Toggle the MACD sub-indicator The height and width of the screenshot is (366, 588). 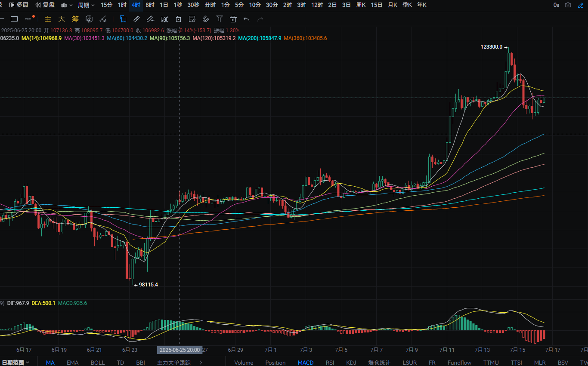(x=306, y=363)
